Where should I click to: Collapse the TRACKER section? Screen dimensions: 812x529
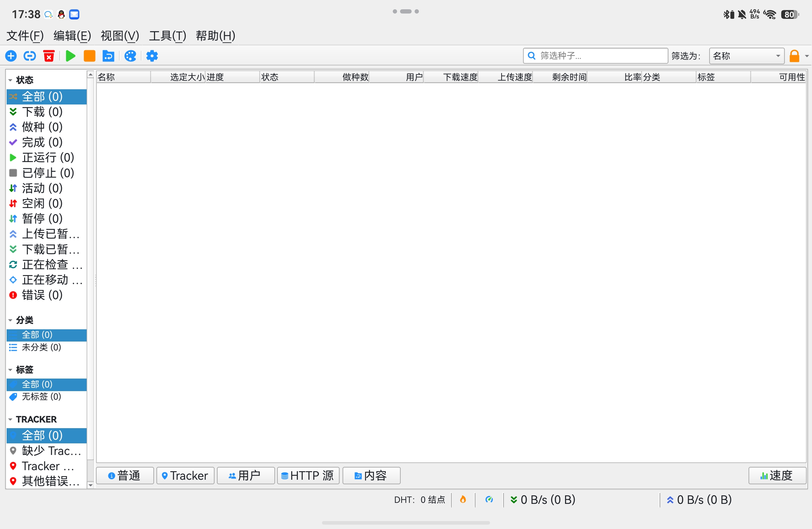tap(10, 419)
